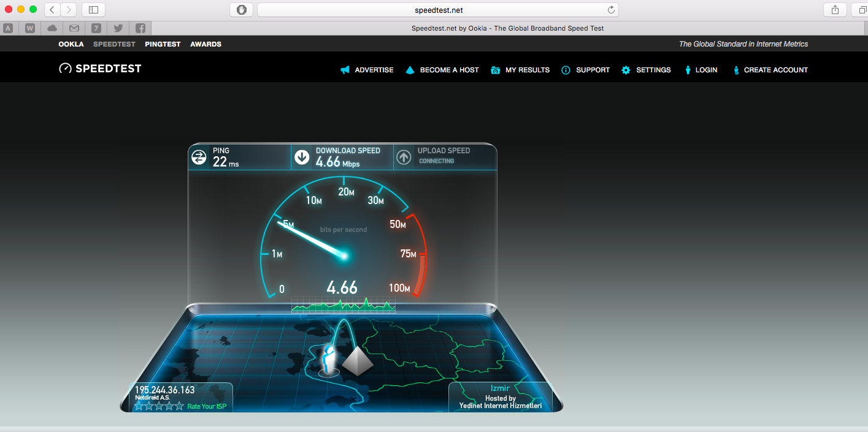Click the Speedtest logo
The height and width of the screenshot is (432, 868).
(x=100, y=69)
